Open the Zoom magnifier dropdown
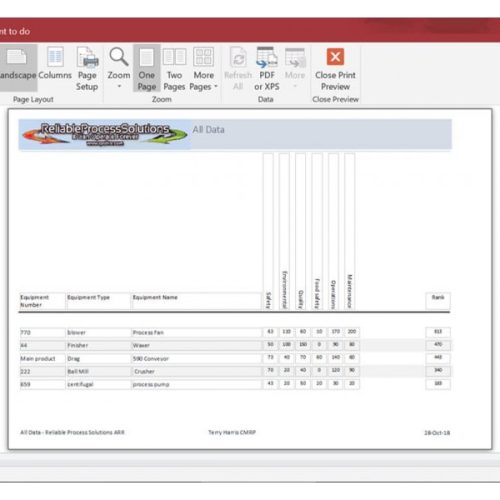This screenshot has height=500, width=500. (119, 68)
